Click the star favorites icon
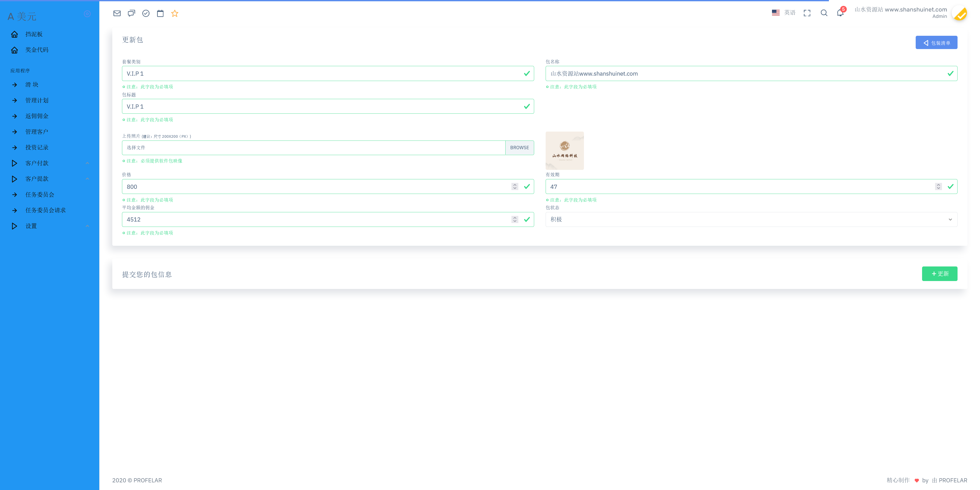This screenshot has width=980, height=490. click(175, 13)
